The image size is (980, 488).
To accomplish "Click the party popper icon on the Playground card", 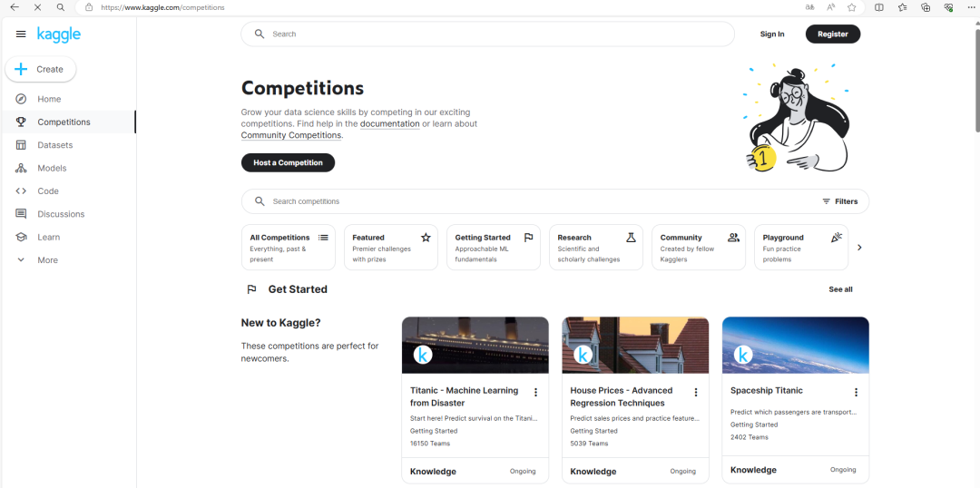I will point(837,238).
